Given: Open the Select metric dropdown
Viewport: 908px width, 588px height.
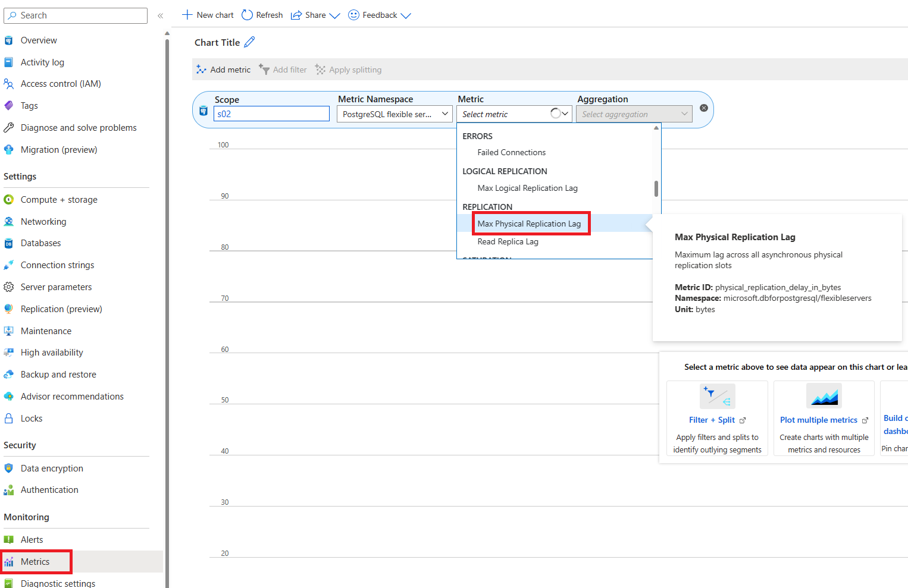Looking at the screenshot, I should pyautogui.click(x=514, y=114).
